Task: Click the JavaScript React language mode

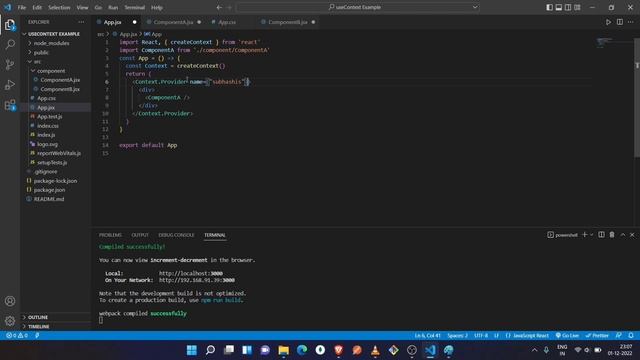Action: pyautogui.click(x=527, y=336)
